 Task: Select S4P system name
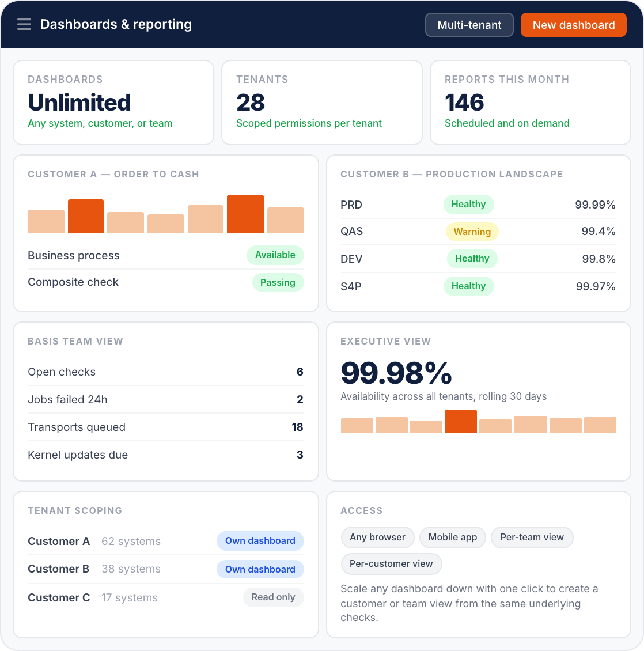pos(351,286)
